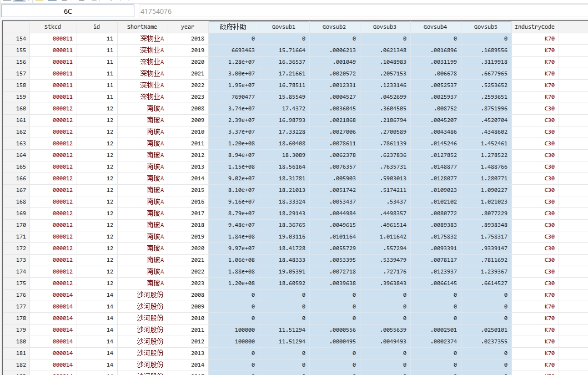
Task: Click the Govsub5 column header
Action: click(486, 27)
